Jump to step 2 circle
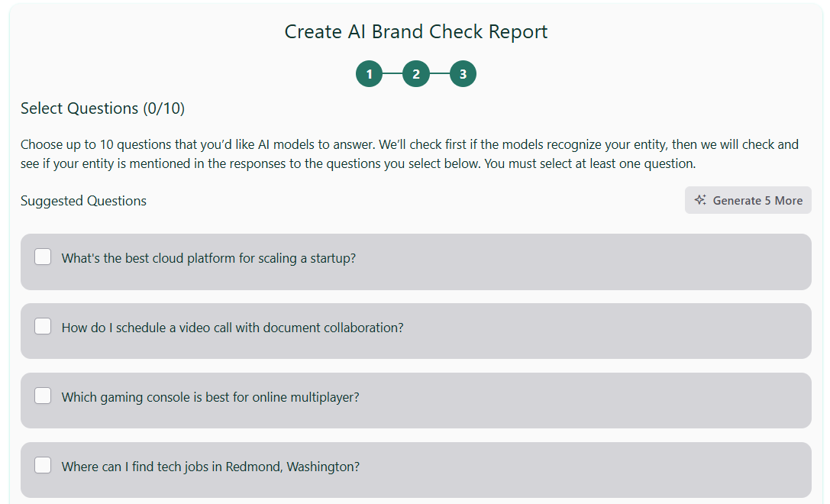Image resolution: width=830 pixels, height=504 pixels. tap(416, 74)
